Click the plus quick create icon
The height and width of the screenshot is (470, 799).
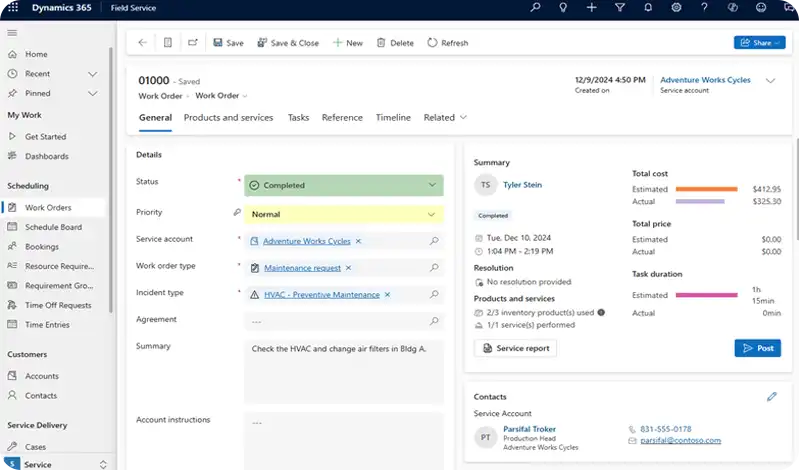click(592, 8)
